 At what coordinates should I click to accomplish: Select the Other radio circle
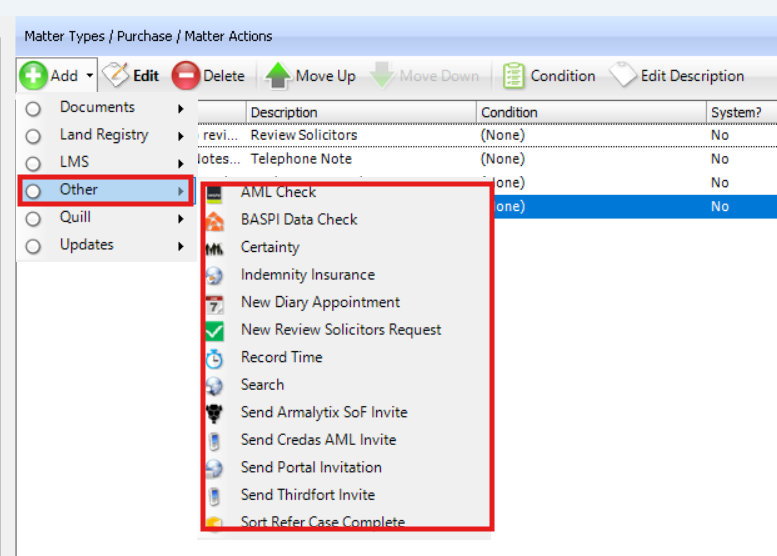click(33, 191)
